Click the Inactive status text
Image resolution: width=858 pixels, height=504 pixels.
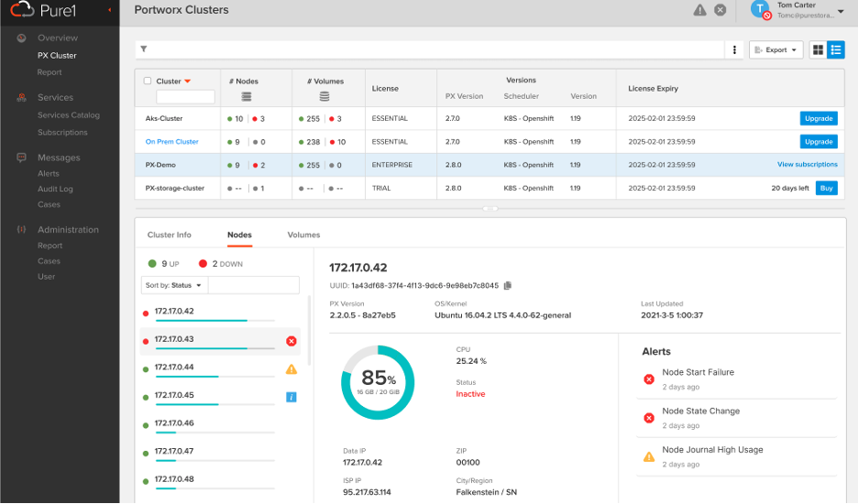pos(470,394)
